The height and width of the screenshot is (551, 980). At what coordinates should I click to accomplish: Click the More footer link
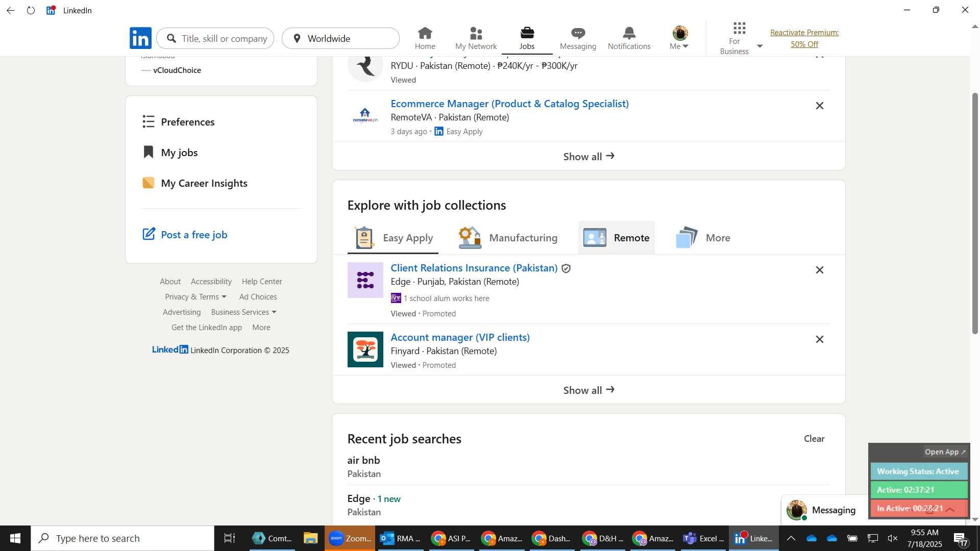tap(261, 327)
